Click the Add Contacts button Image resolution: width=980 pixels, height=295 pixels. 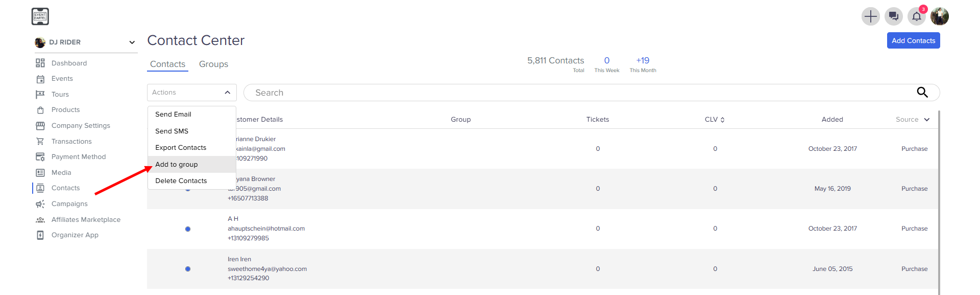pos(913,40)
